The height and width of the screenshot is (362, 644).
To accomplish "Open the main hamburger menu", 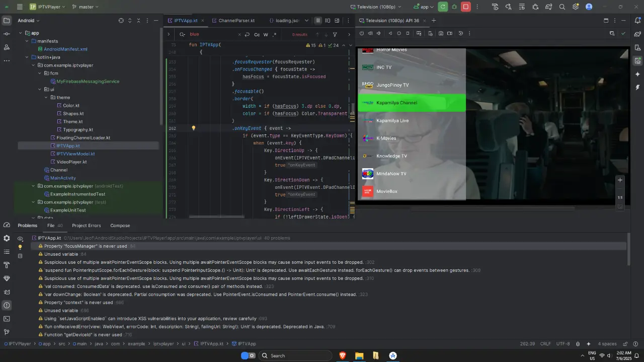I will click(20, 7).
